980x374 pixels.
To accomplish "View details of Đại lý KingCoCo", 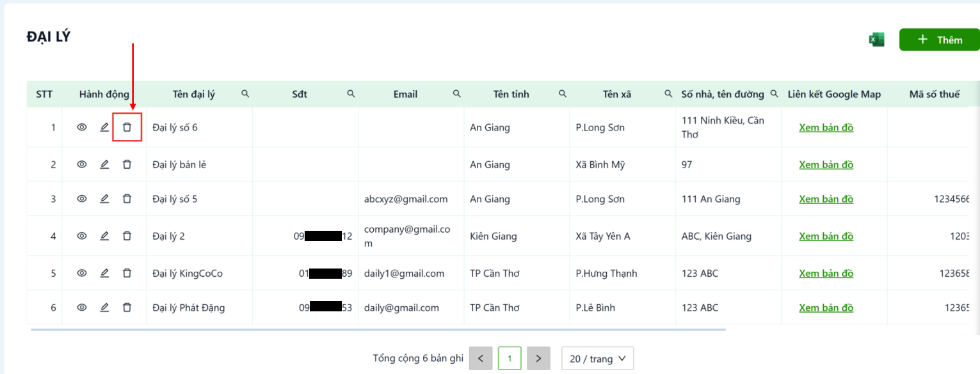I will 82,273.
